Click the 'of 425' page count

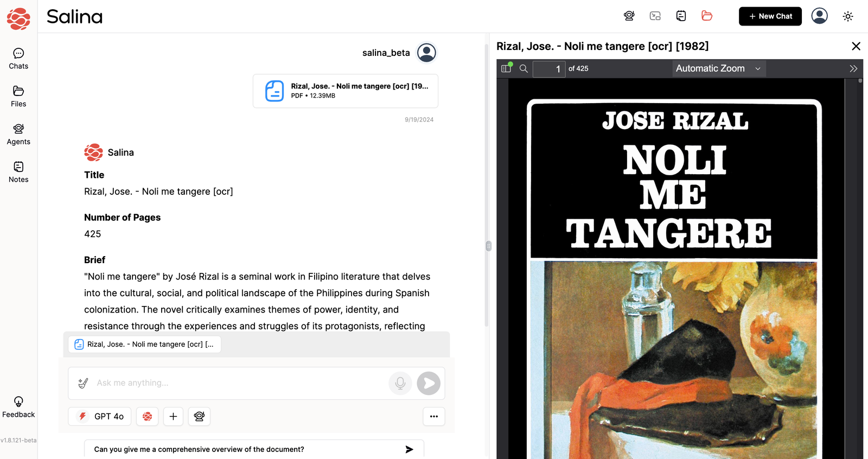pos(578,68)
